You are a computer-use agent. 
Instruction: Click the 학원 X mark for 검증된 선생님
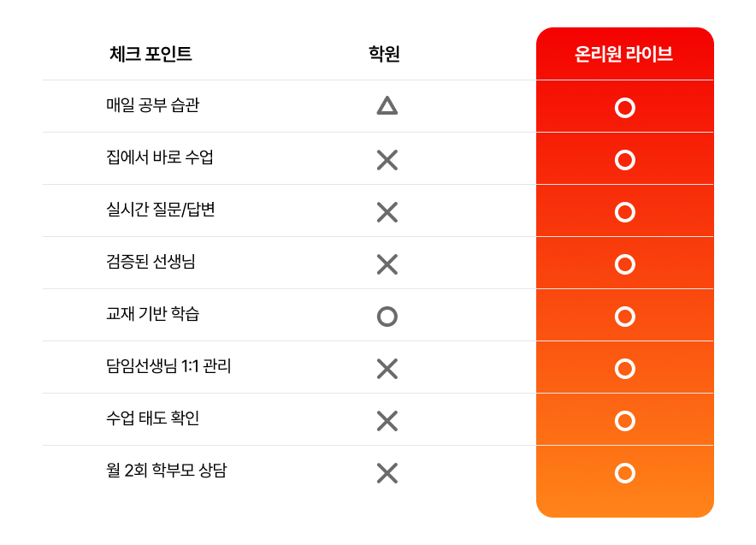click(x=387, y=264)
